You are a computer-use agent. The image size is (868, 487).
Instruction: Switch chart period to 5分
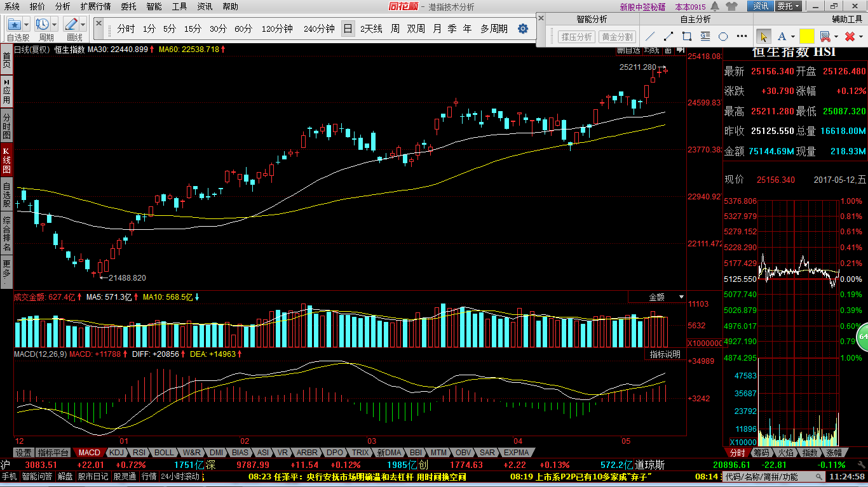[170, 29]
